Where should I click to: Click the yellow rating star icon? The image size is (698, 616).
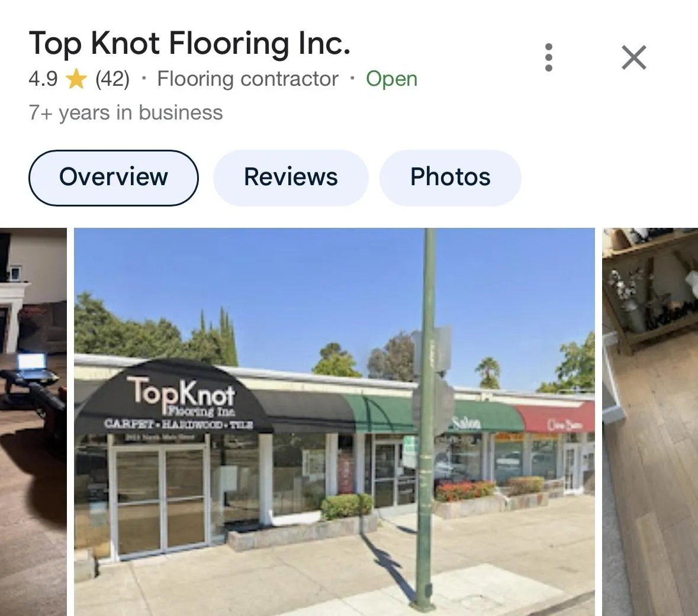(76, 79)
